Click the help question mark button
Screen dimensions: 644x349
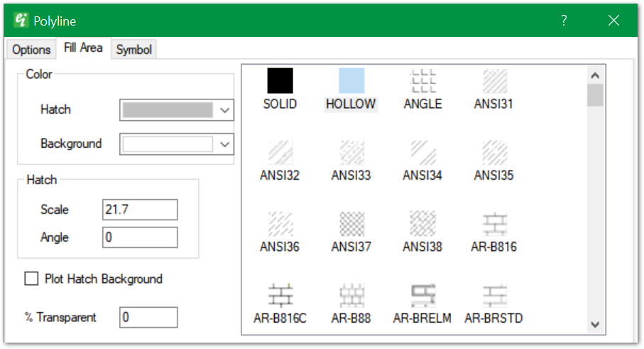(564, 21)
